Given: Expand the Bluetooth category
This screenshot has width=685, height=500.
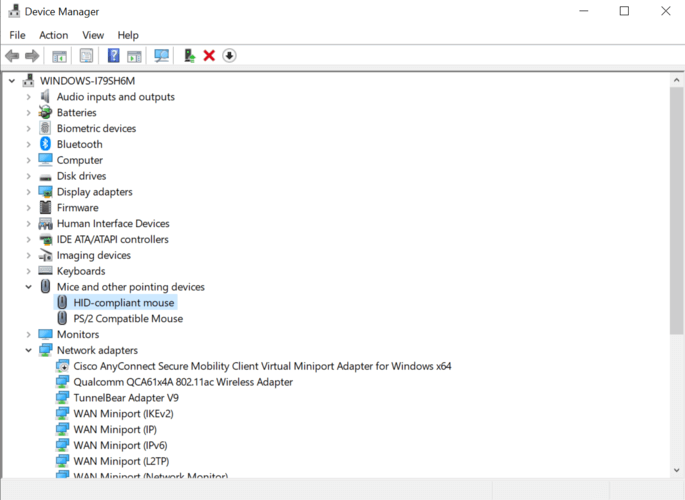Looking at the screenshot, I should tap(28, 144).
